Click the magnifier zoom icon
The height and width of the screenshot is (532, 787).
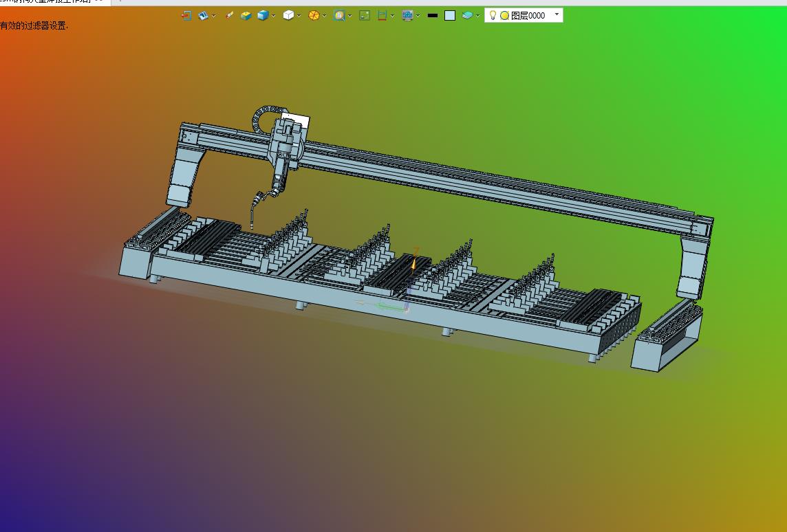tap(339, 16)
